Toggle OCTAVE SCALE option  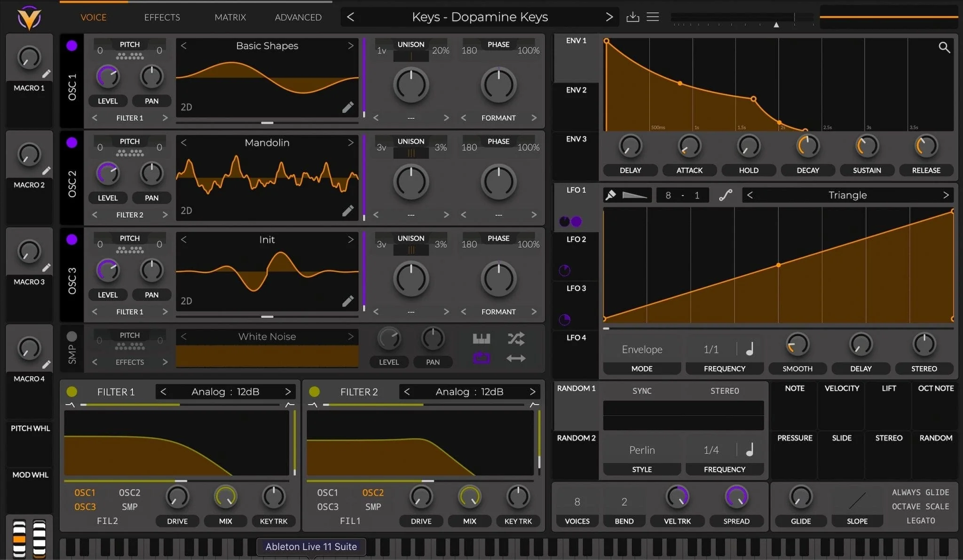[x=920, y=506]
